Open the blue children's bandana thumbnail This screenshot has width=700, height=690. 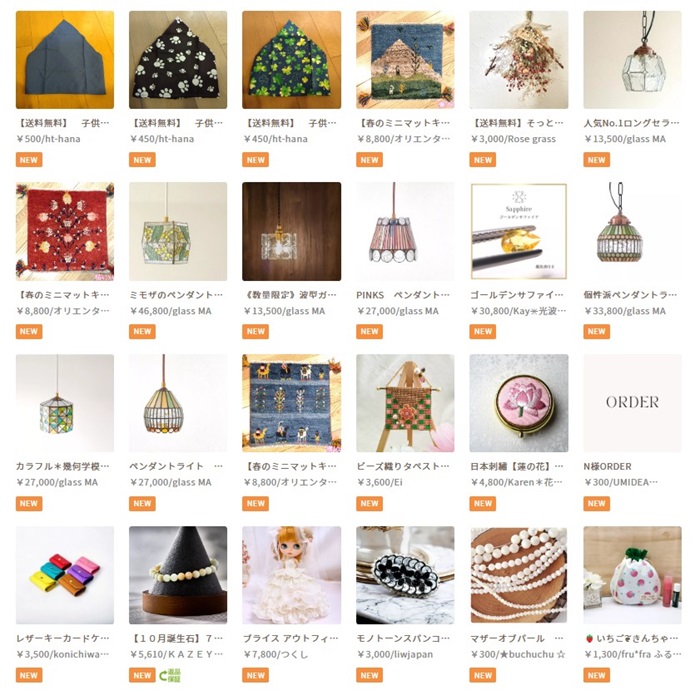point(65,60)
